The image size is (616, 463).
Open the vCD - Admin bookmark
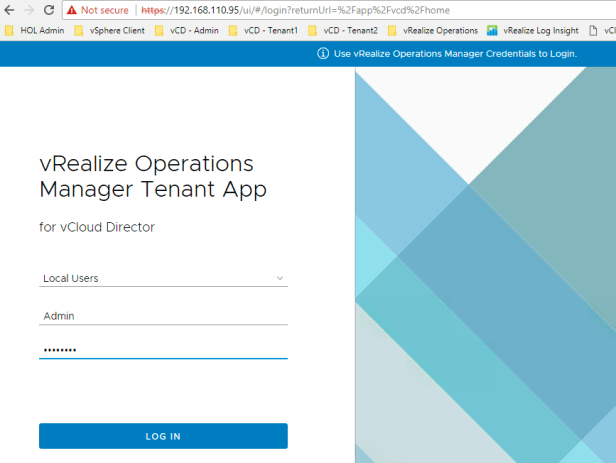(187, 31)
